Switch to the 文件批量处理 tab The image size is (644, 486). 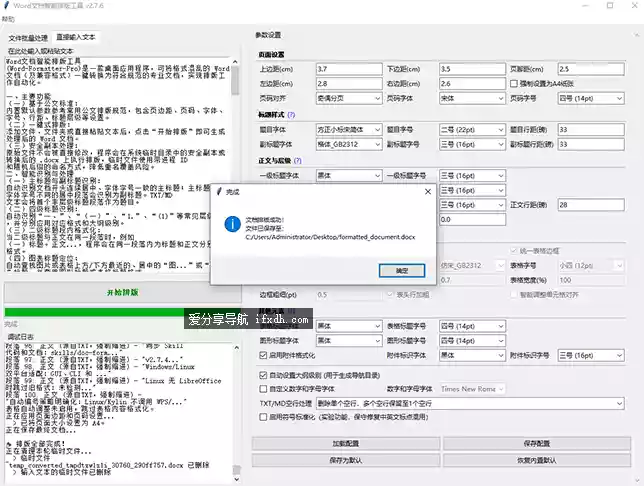pyautogui.click(x=28, y=38)
